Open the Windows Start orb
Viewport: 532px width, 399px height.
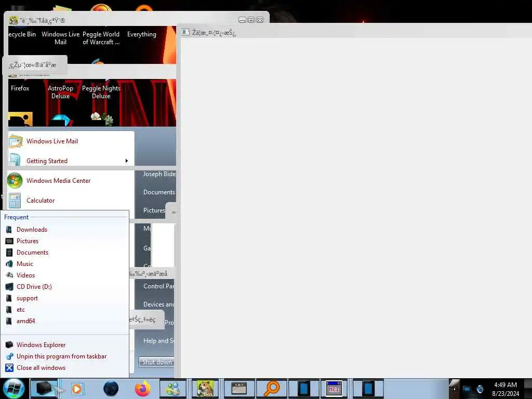coord(14,389)
